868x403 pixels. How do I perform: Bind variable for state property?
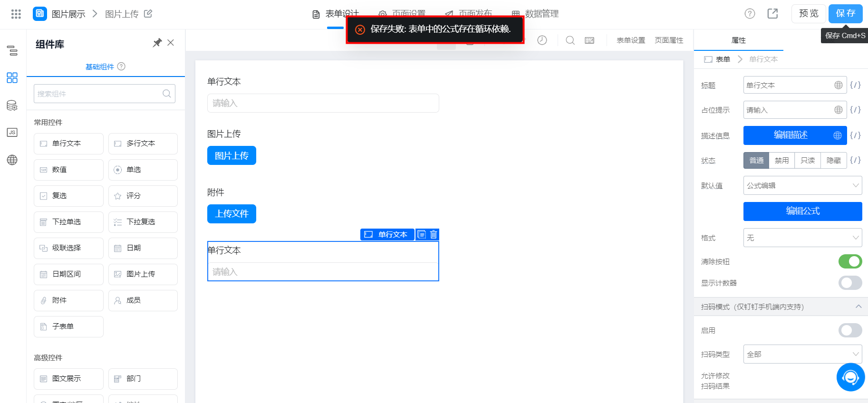click(x=855, y=160)
